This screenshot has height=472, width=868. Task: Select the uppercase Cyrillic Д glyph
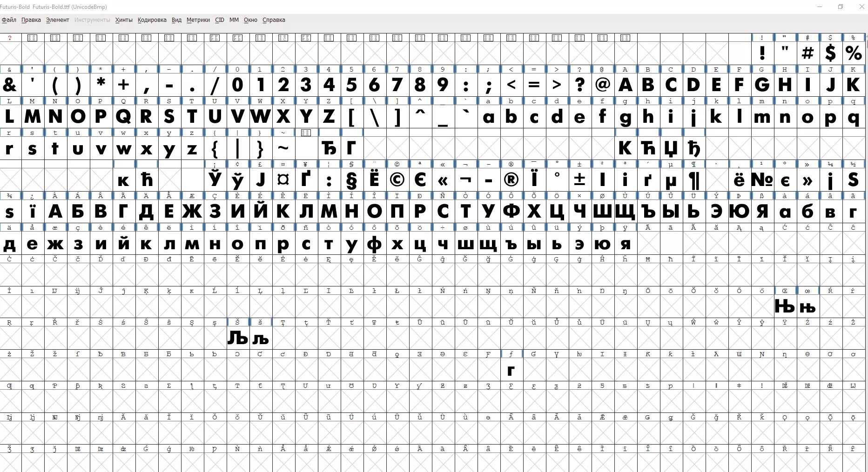(147, 212)
